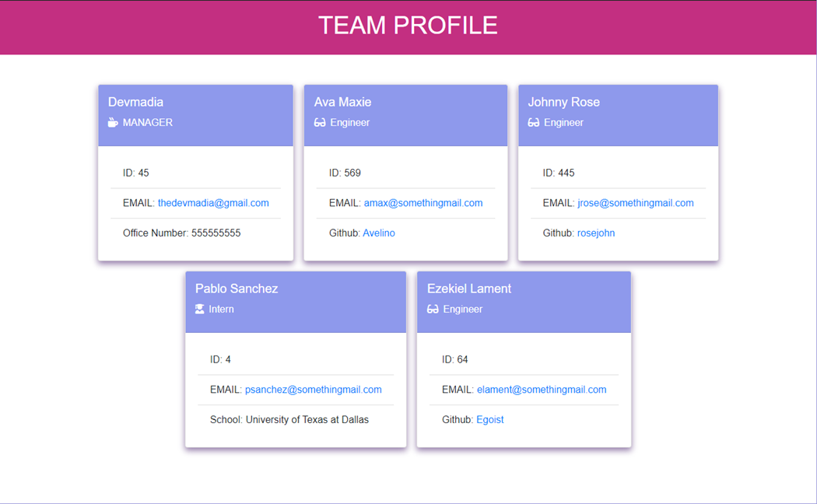Click the glasses icon on Ava Maxie's card
The height and width of the screenshot is (504, 817).
point(320,123)
